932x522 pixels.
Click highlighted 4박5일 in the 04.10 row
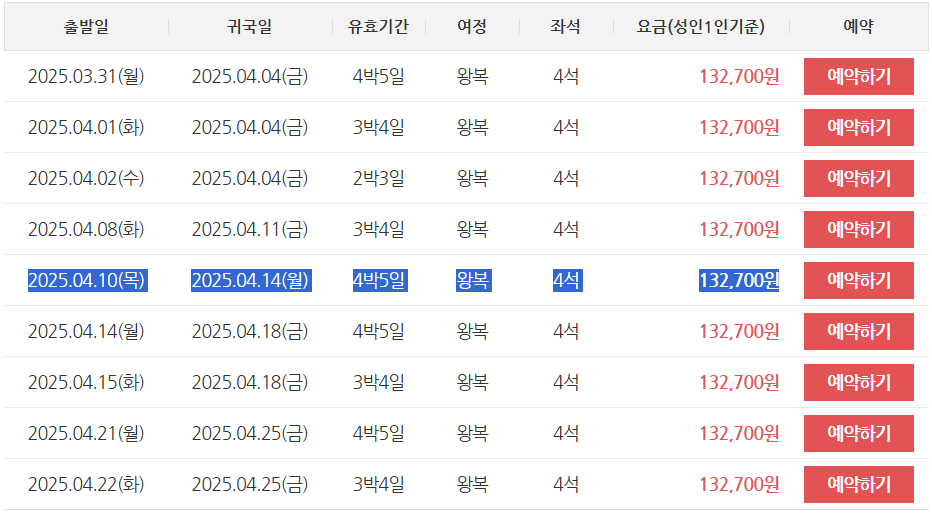(380, 280)
